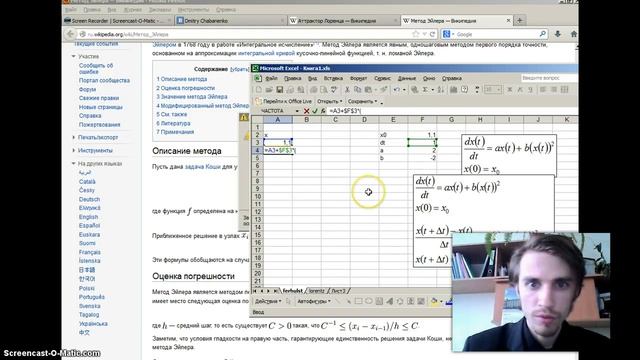640x360 pixels.
Task: Click the Save icon in Excel toolbar
Action: click(x=280, y=90)
